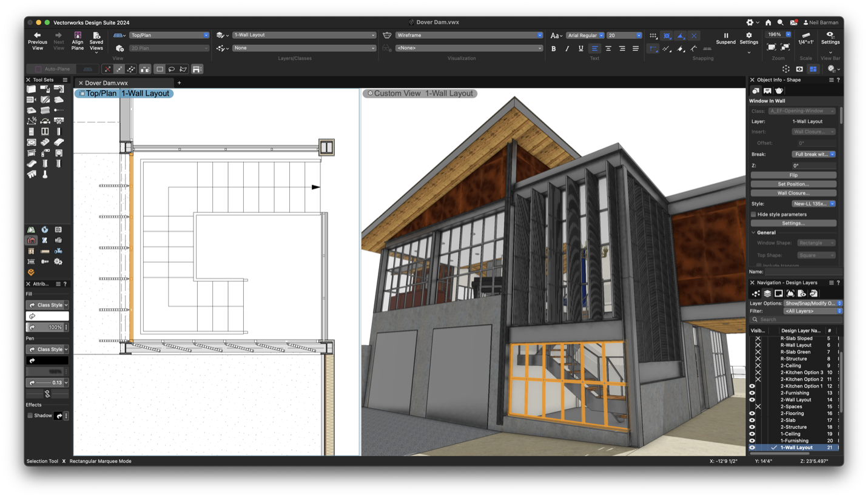Viewport: 868px width, 498px height.
Task: Open the Wireframe render mode dropdown
Action: (x=469, y=35)
